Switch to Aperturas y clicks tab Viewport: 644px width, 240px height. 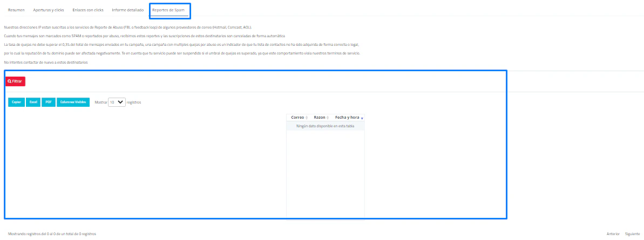tap(49, 10)
